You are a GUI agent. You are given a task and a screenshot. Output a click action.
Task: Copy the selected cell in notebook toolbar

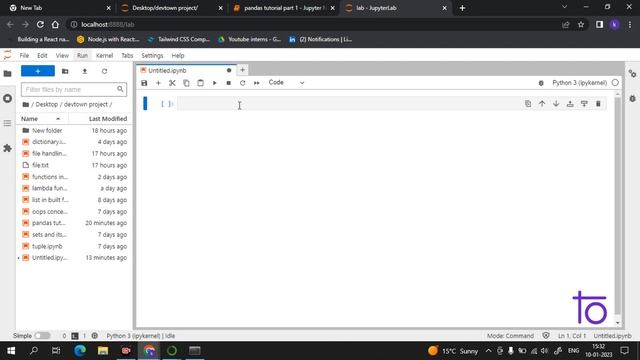pyautogui.click(x=186, y=83)
